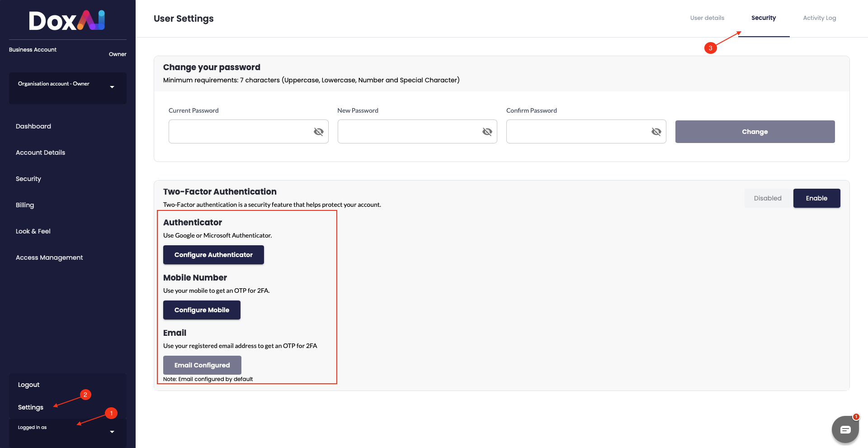Click 'Note: Email configured by default' text
The width and height of the screenshot is (868, 448).
pyautogui.click(x=208, y=379)
